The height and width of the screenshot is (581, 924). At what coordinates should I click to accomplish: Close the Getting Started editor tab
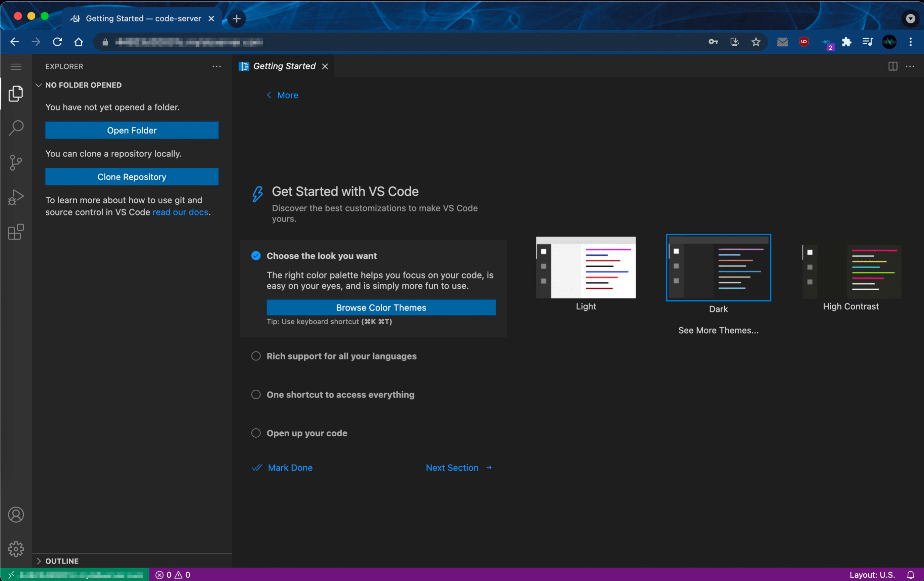[x=325, y=66]
